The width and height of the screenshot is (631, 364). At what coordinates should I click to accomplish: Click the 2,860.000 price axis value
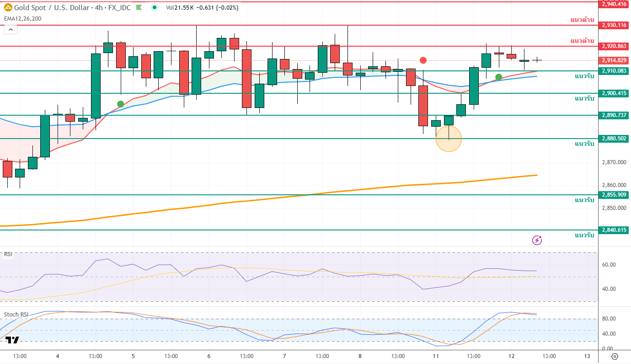614,185
